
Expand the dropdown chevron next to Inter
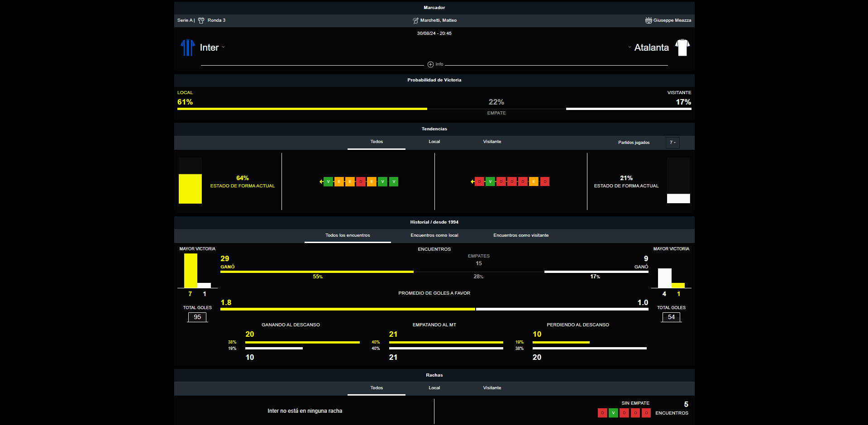[223, 47]
